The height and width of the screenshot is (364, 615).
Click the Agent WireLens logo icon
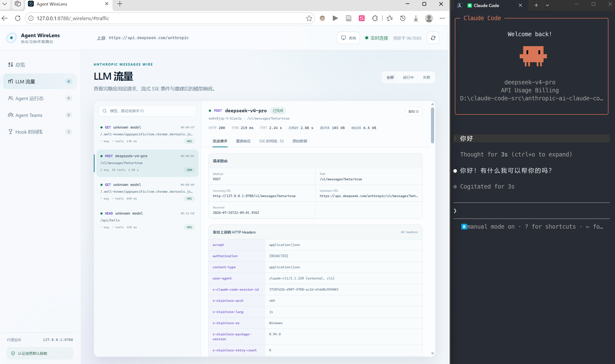pyautogui.click(x=11, y=38)
